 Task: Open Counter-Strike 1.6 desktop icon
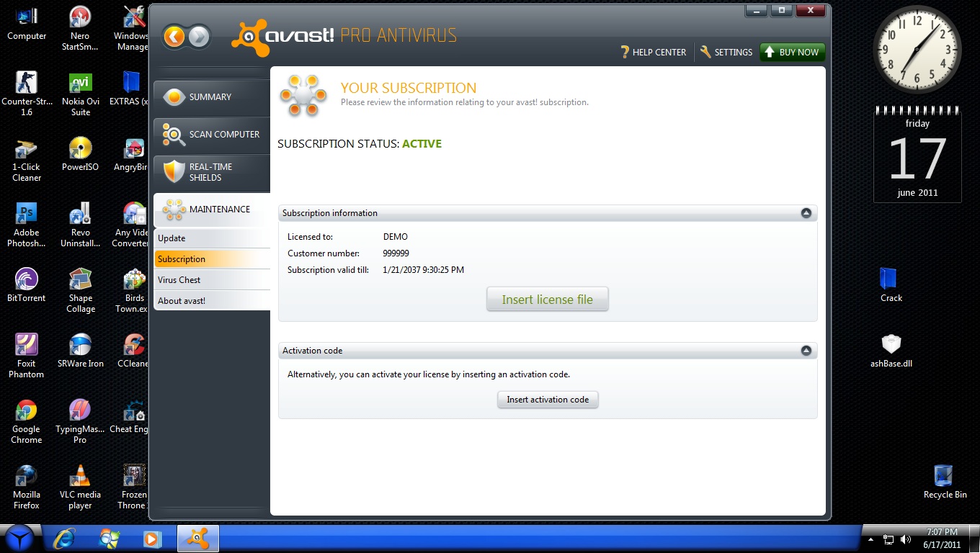click(27, 94)
